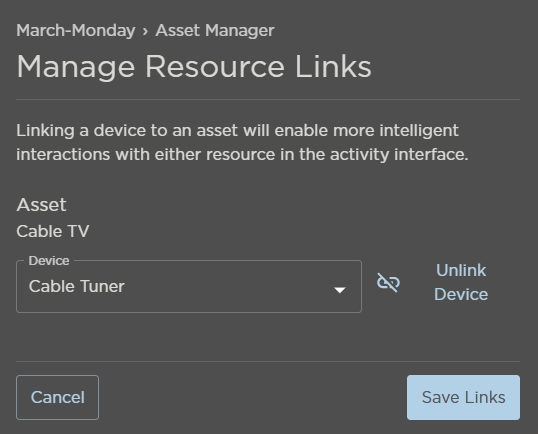
Task: Click the Unlink Device link
Action: click(461, 282)
